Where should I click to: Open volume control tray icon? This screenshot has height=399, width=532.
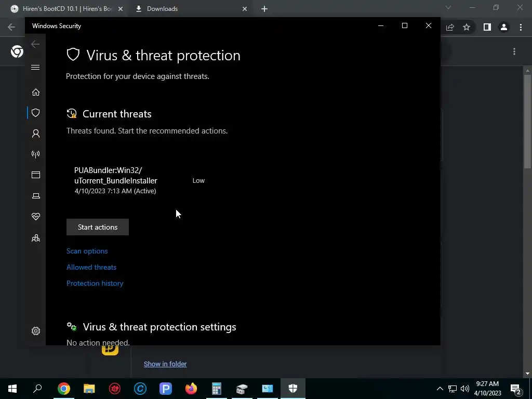pos(465,389)
